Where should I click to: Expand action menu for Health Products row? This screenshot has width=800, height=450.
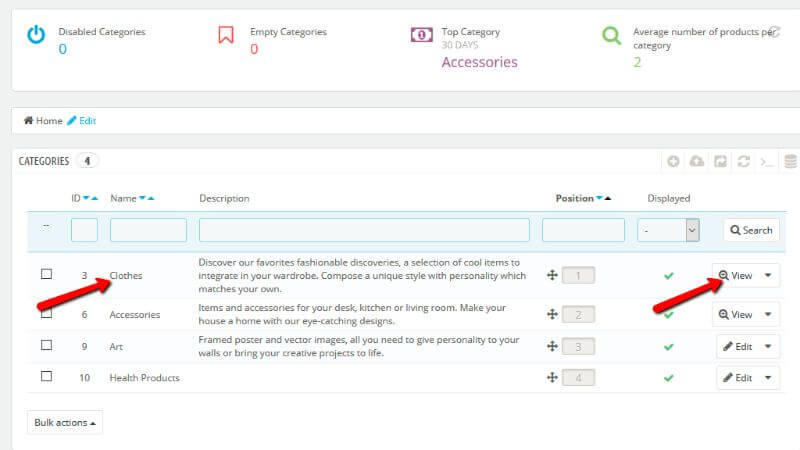(768, 378)
